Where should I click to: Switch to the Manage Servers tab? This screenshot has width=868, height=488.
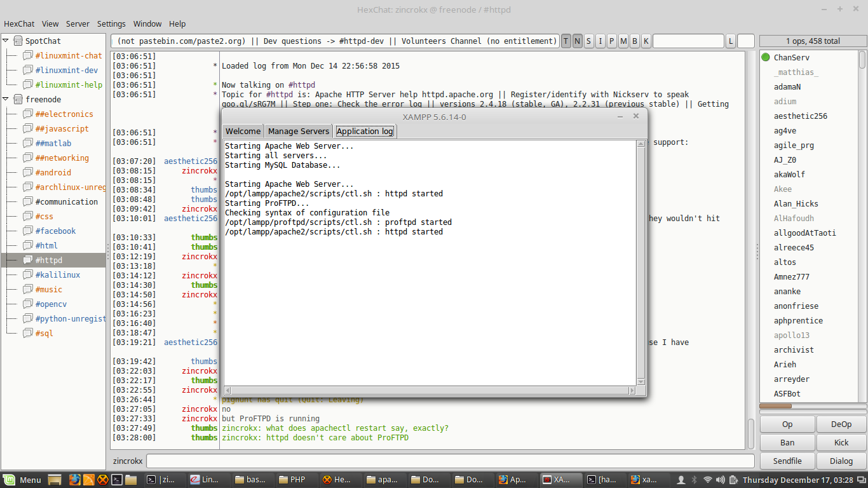pyautogui.click(x=299, y=131)
